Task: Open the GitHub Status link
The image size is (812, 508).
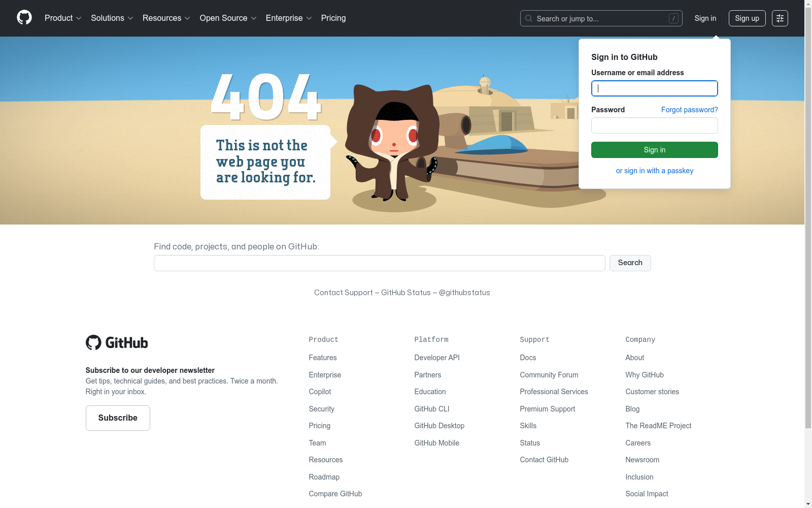Action: pos(406,293)
